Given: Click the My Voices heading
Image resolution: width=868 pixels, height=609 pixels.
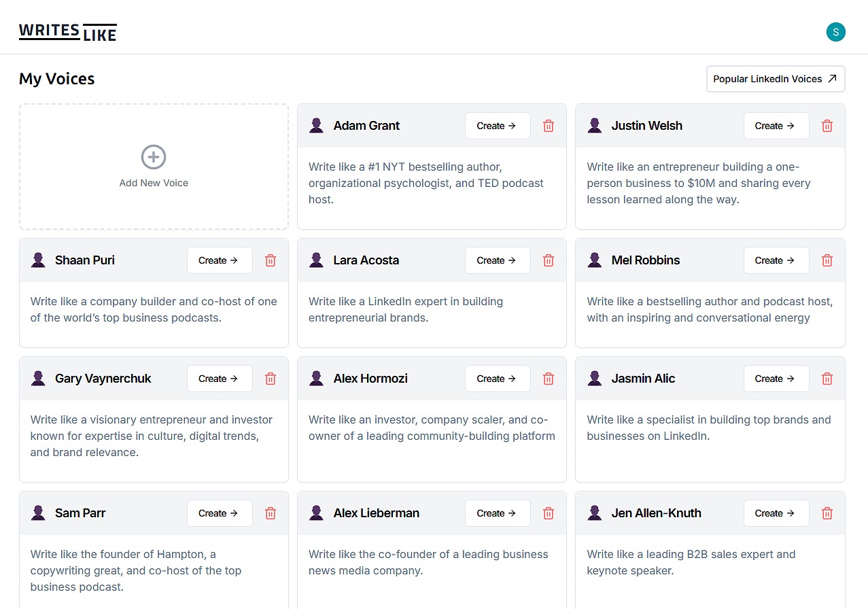Looking at the screenshot, I should (57, 79).
